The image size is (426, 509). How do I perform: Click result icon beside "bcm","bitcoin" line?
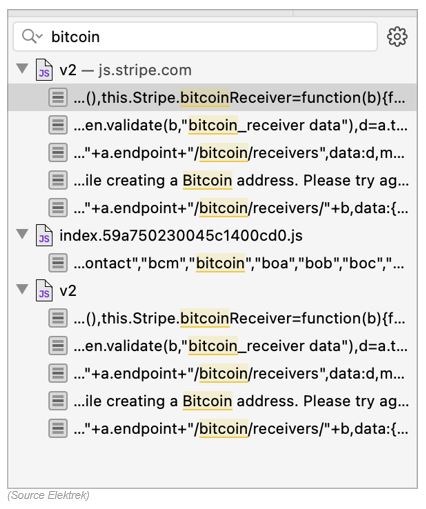tap(58, 263)
